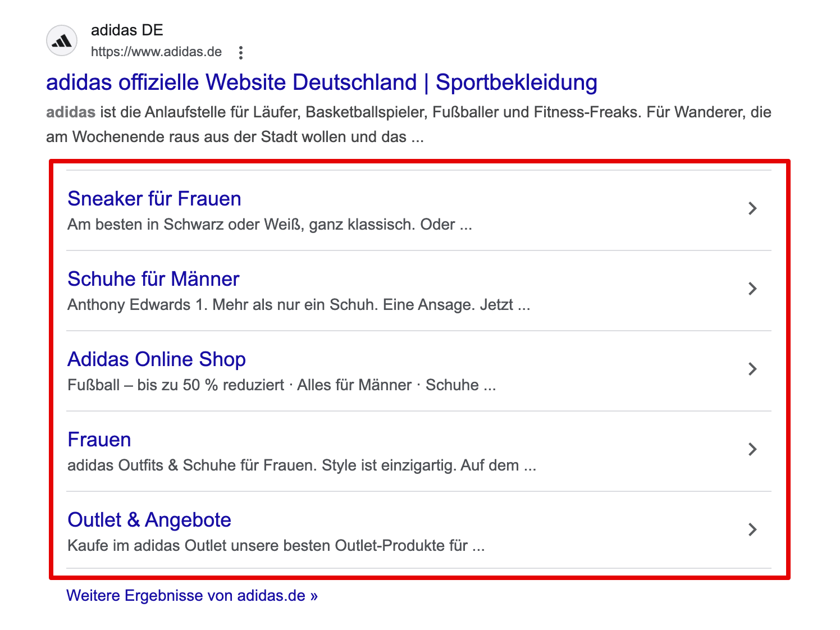Click the https://www.adidas.de URL text

coord(156,52)
